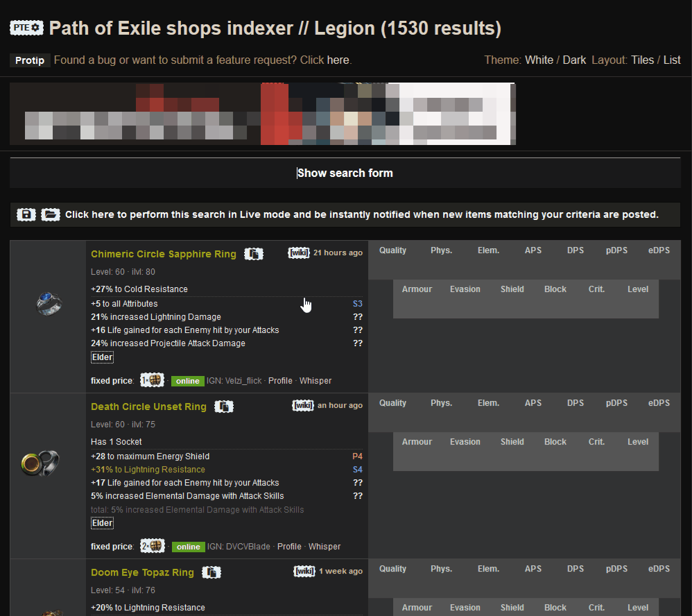This screenshot has width=692, height=616.
Task: Click the Unset Ring item image
Action: [40, 463]
